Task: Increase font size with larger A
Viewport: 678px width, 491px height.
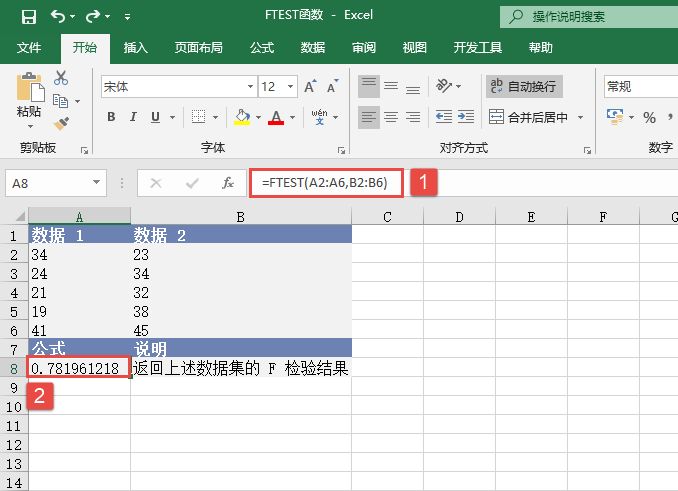Action: pos(309,87)
